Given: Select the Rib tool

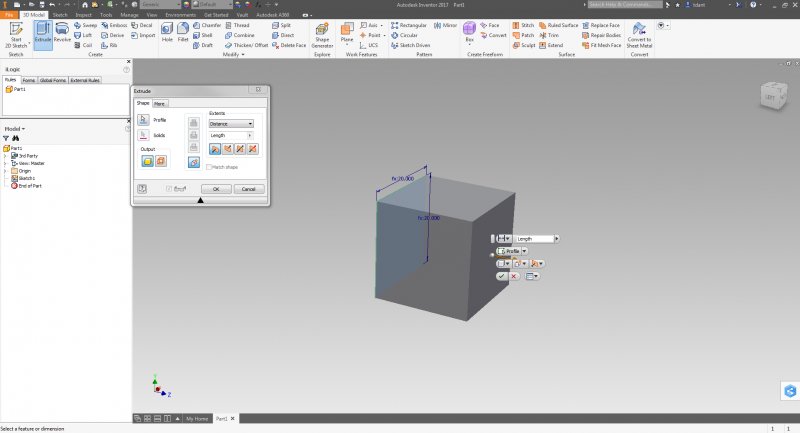Looking at the screenshot, I should click(109, 45).
